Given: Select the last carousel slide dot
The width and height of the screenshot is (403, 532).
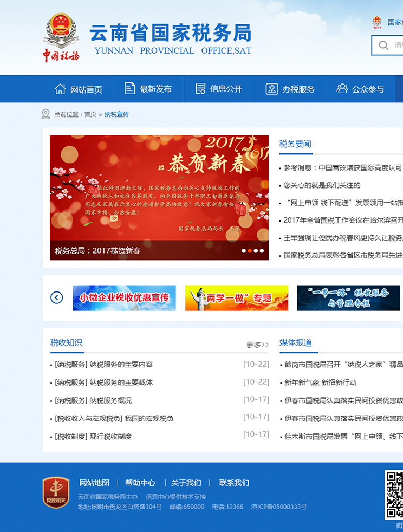Looking at the screenshot, I should tap(262, 251).
